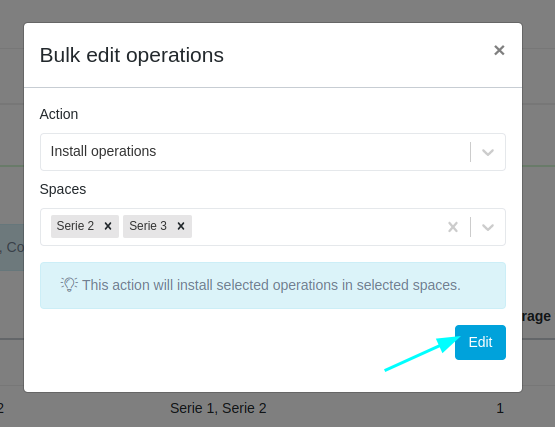Expand the Spaces dropdown chevron

[x=488, y=227]
